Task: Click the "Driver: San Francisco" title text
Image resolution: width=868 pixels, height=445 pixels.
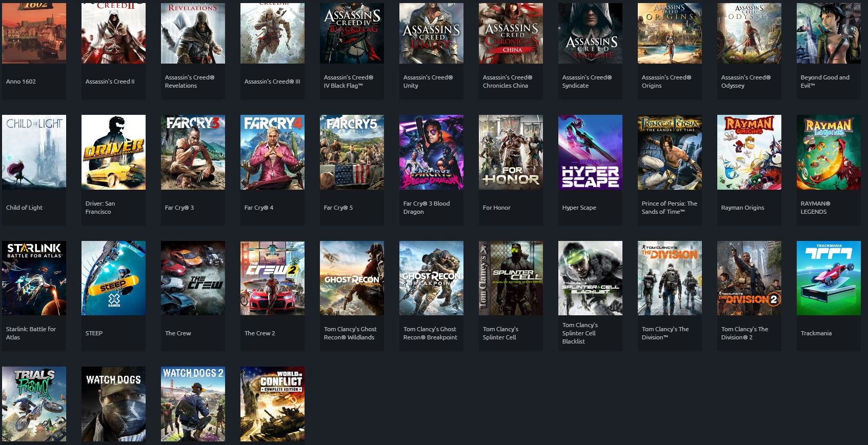Action: (x=100, y=208)
